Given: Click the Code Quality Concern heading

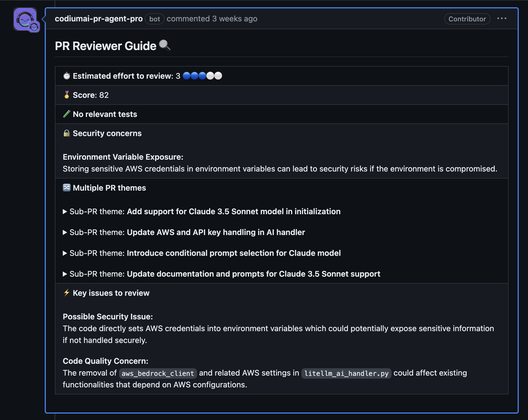Looking at the screenshot, I should pyautogui.click(x=106, y=361).
